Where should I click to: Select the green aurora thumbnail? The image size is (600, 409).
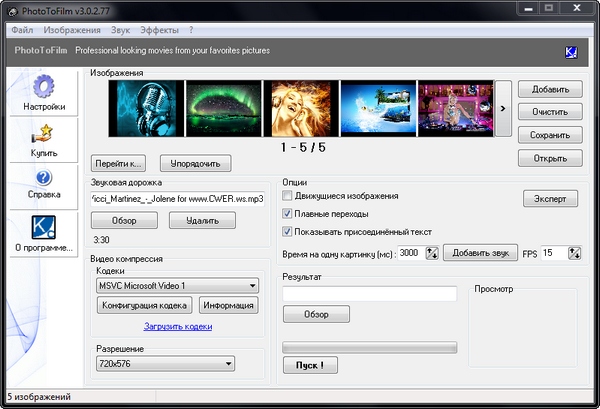tap(224, 108)
